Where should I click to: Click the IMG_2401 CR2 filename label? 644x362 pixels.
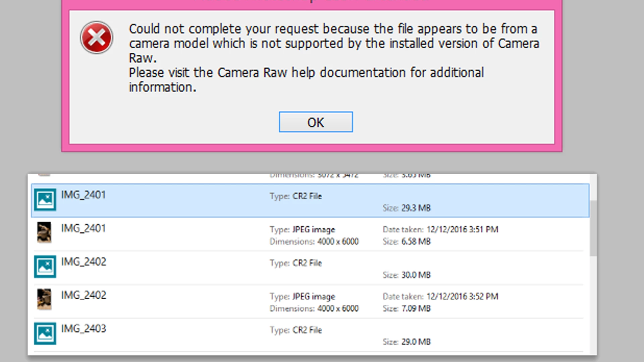coord(84,195)
